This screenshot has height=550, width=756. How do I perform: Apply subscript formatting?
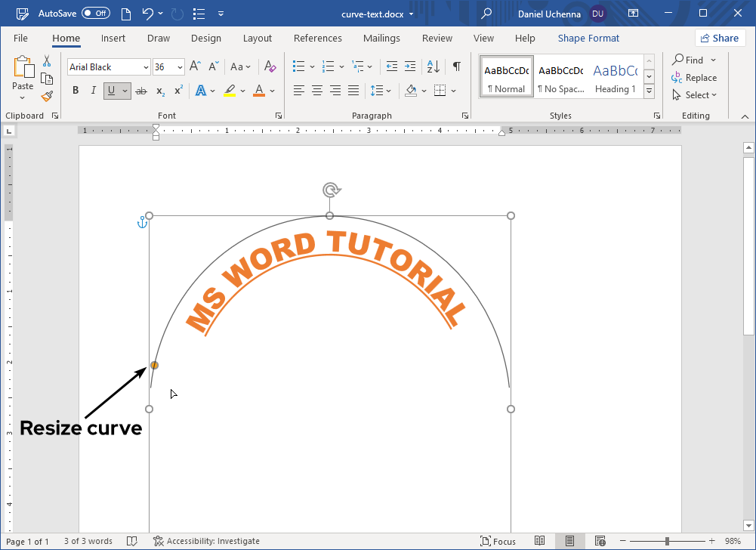coord(159,91)
